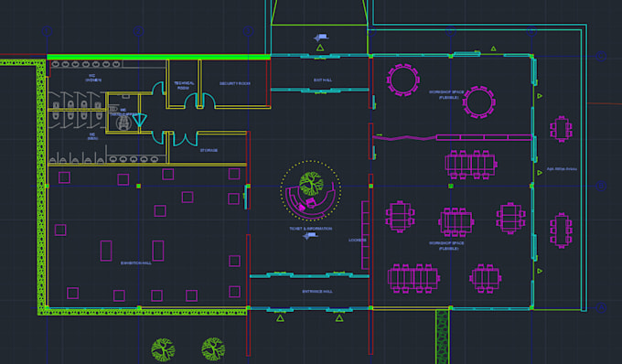Select grid bubble B on the right
The image size is (622, 364).
(x=601, y=186)
